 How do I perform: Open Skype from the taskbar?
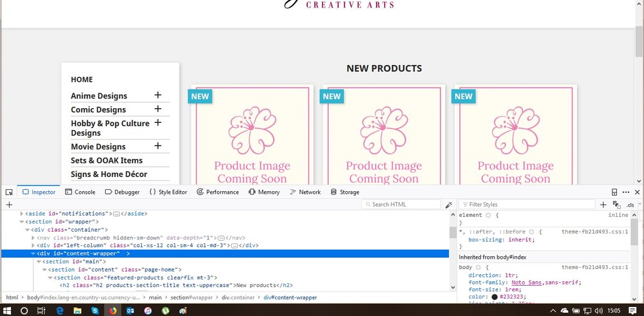(95, 311)
